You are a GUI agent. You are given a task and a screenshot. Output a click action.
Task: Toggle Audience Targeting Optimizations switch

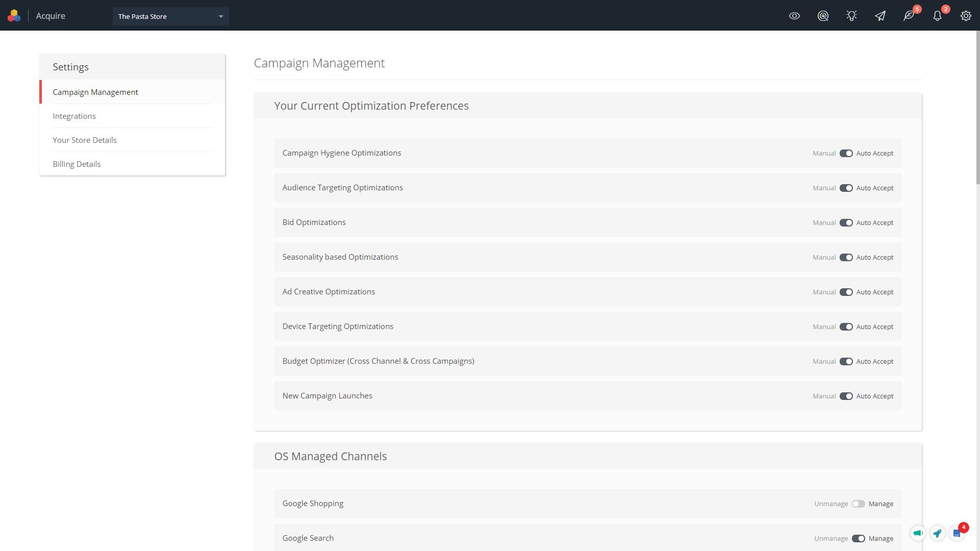click(x=846, y=188)
